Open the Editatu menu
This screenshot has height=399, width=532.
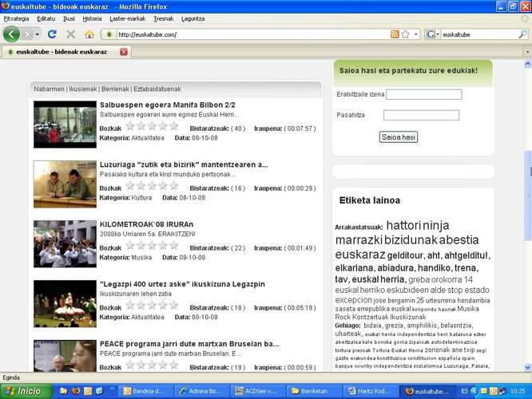(x=46, y=18)
